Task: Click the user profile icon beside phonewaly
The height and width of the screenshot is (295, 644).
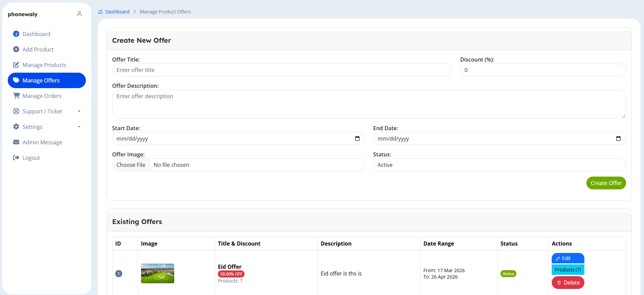Action: (x=79, y=14)
